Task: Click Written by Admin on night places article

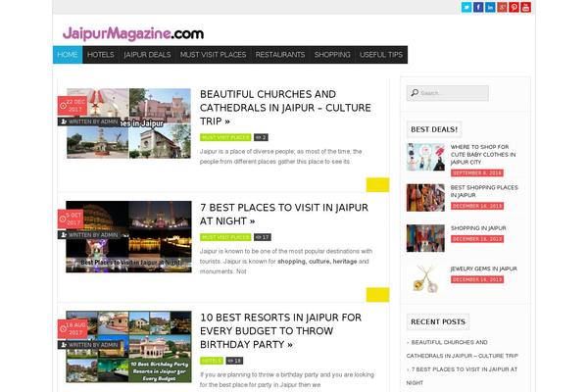Action: 89,235
